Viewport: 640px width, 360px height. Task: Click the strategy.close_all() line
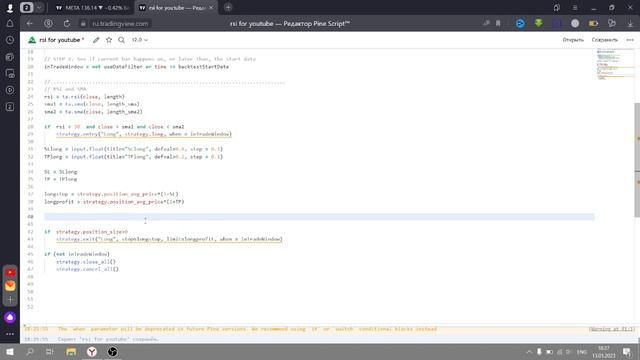(86, 262)
